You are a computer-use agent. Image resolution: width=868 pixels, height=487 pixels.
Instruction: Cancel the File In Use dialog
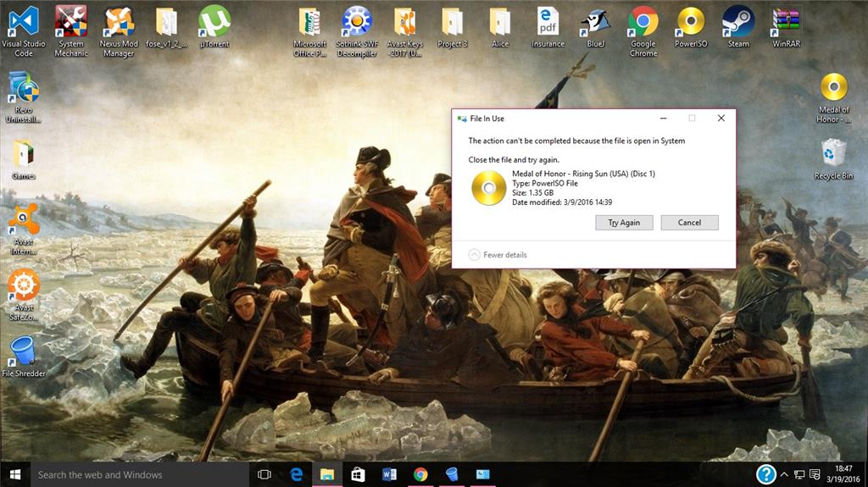tap(689, 223)
